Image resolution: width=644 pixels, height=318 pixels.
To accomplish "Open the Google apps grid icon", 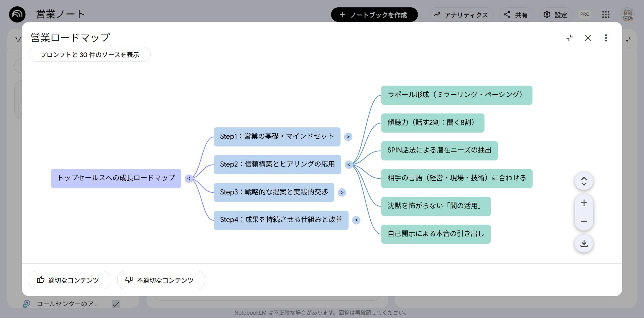I will point(605,14).
